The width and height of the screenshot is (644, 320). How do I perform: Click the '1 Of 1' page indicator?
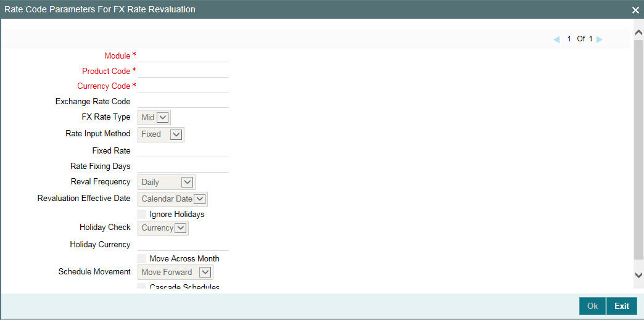(580, 39)
